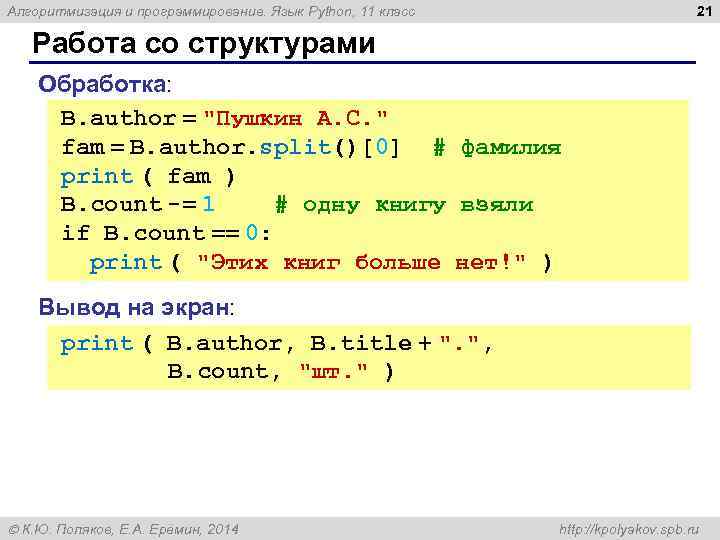This screenshot has width=720, height=540.
Task: Click the header text "Алгоритмизация и программирование"
Action: pyautogui.click(x=136, y=11)
